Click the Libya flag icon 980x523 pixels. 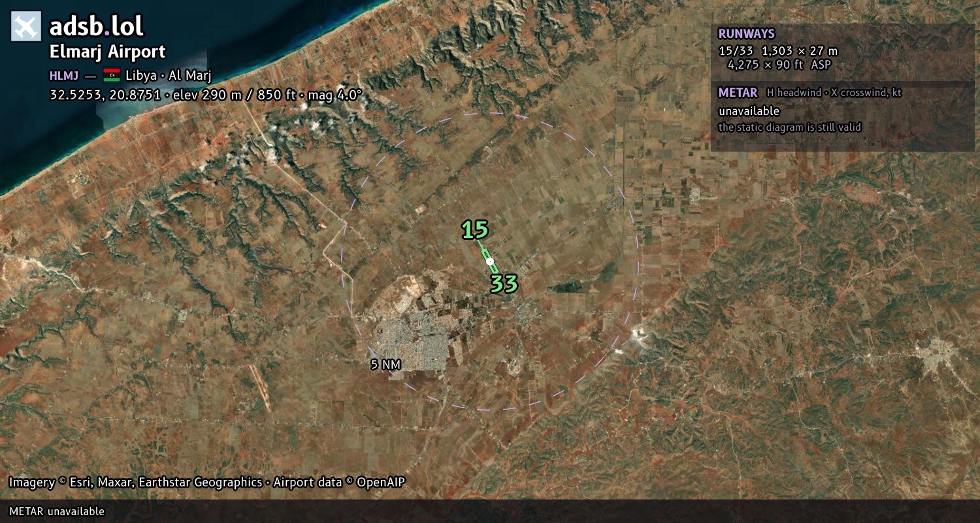pyautogui.click(x=111, y=75)
